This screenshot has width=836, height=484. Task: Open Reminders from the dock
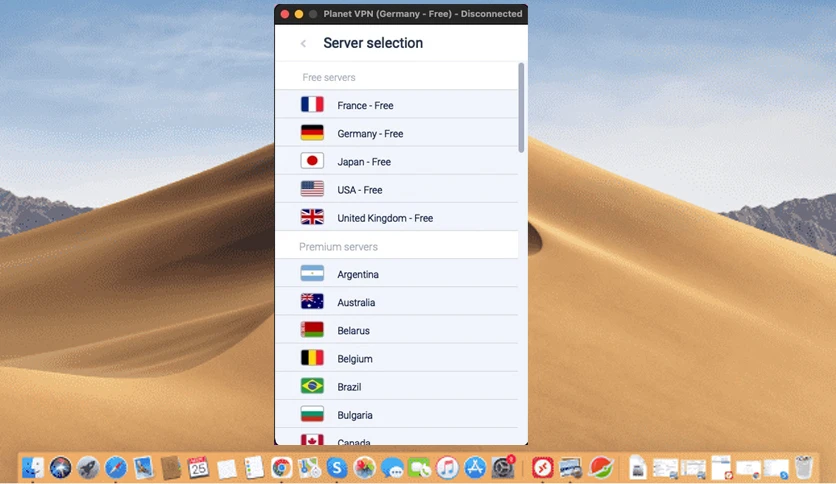254,468
